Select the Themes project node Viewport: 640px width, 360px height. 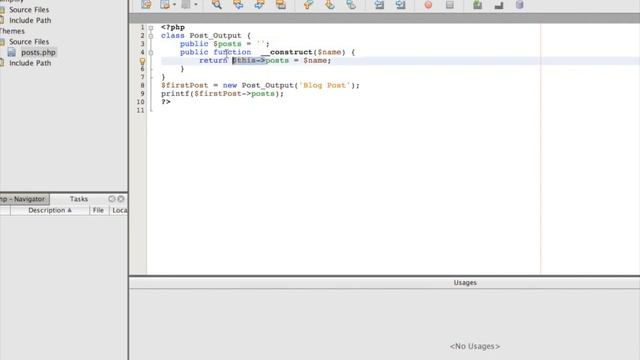[12, 31]
